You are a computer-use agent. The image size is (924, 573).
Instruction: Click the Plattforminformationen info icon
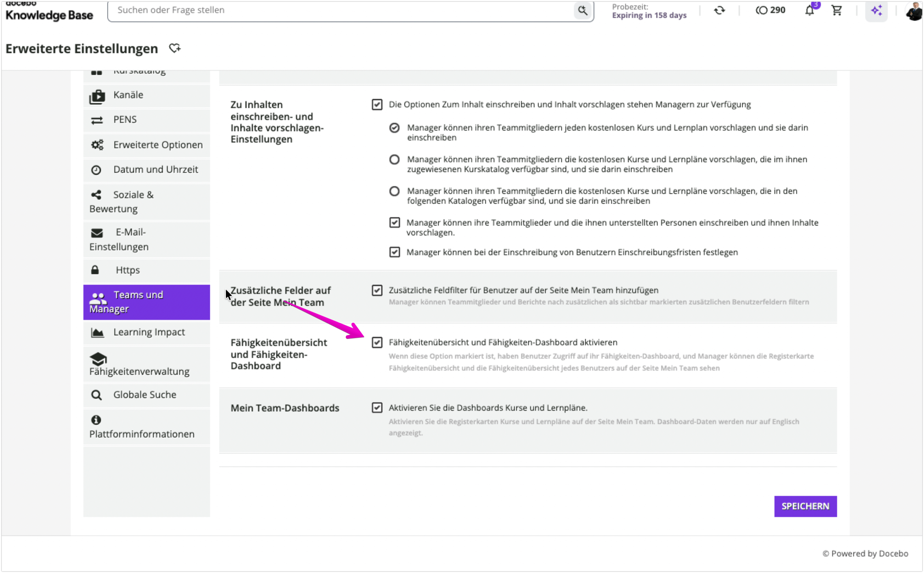[96, 420]
